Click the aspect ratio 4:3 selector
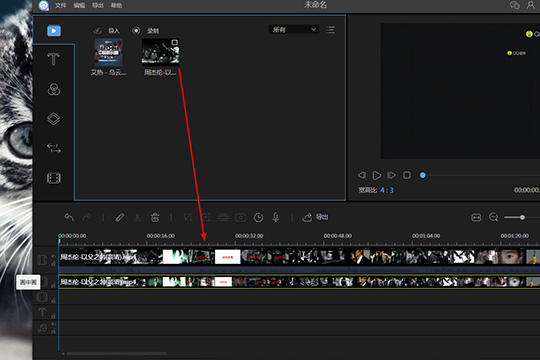 [x=386, y=190]
